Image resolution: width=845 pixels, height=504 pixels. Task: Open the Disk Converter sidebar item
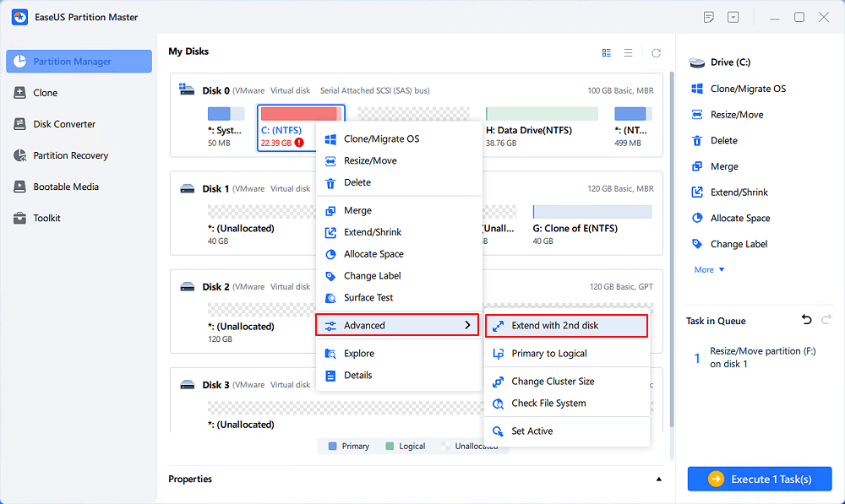[64, 124]
